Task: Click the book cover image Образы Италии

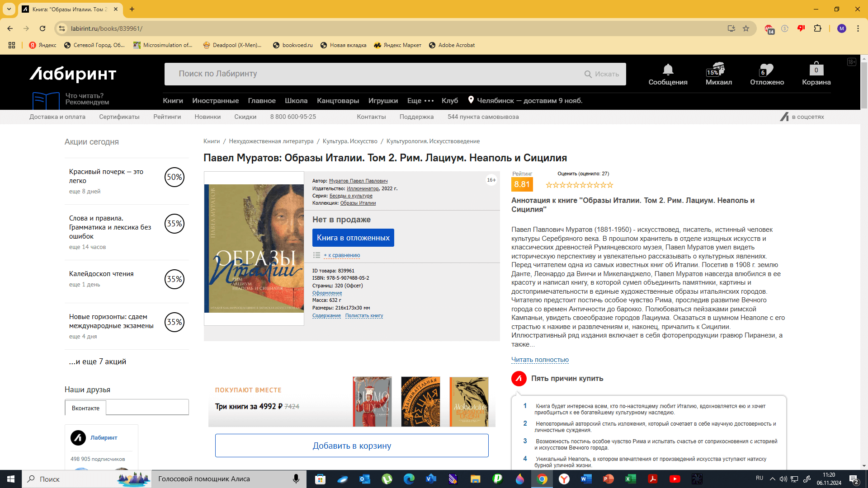Action: tap(254, 248)
